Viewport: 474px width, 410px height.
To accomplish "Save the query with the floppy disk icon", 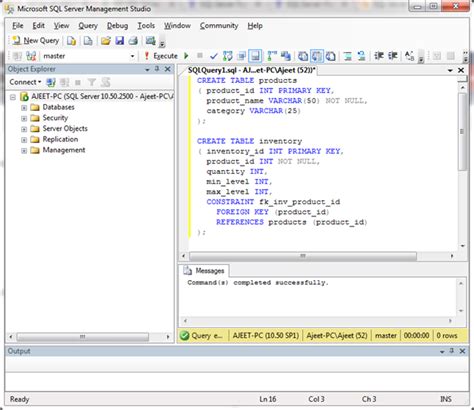I will [x=119, y=41].
